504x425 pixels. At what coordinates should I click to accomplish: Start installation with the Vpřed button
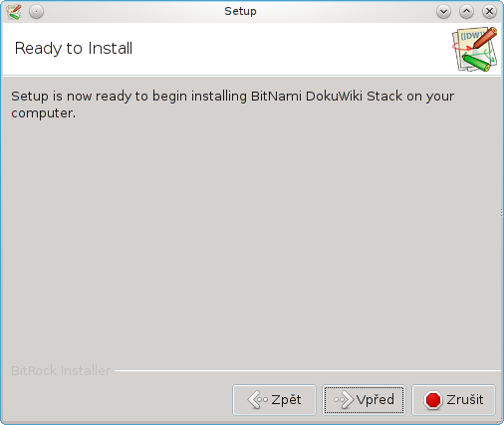364,400
